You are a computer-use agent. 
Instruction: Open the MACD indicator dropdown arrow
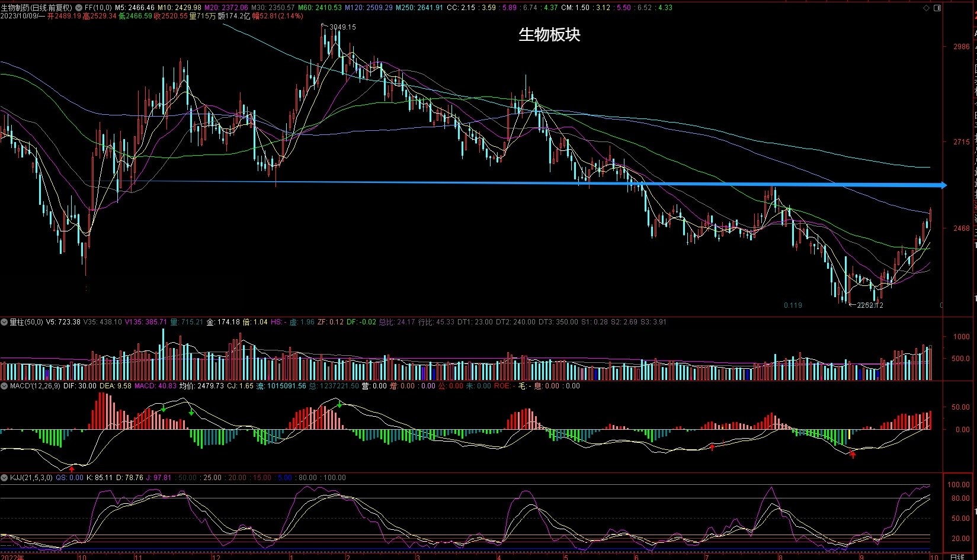tap(4, 386)
